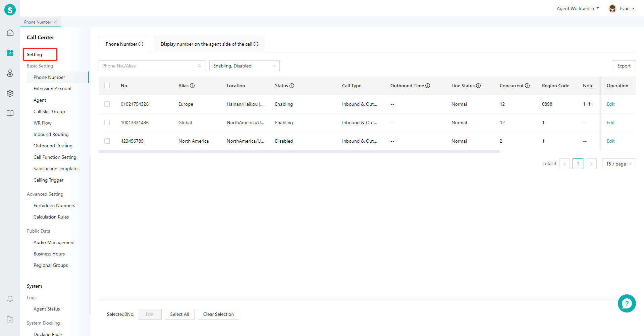Viewport: 644px width, 336px height.
Task: Open Forbidden Numbers menu item
Action: coord(54,205)
